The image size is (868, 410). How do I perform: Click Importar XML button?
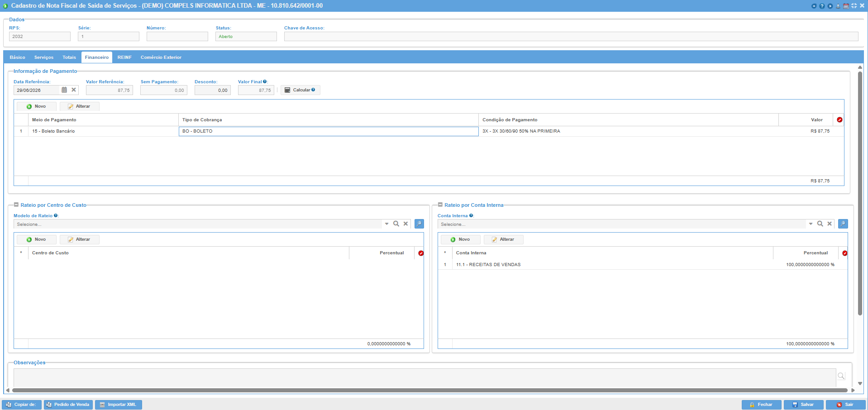119,405
